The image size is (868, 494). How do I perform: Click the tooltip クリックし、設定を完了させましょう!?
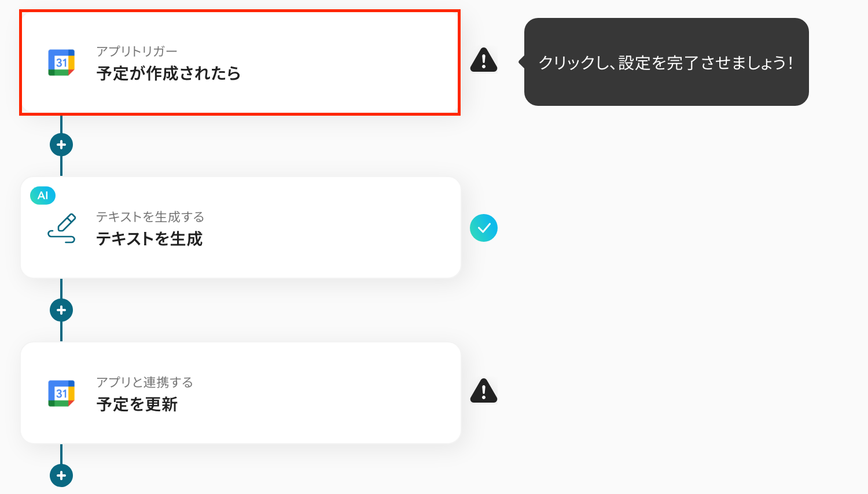point(666,62)
